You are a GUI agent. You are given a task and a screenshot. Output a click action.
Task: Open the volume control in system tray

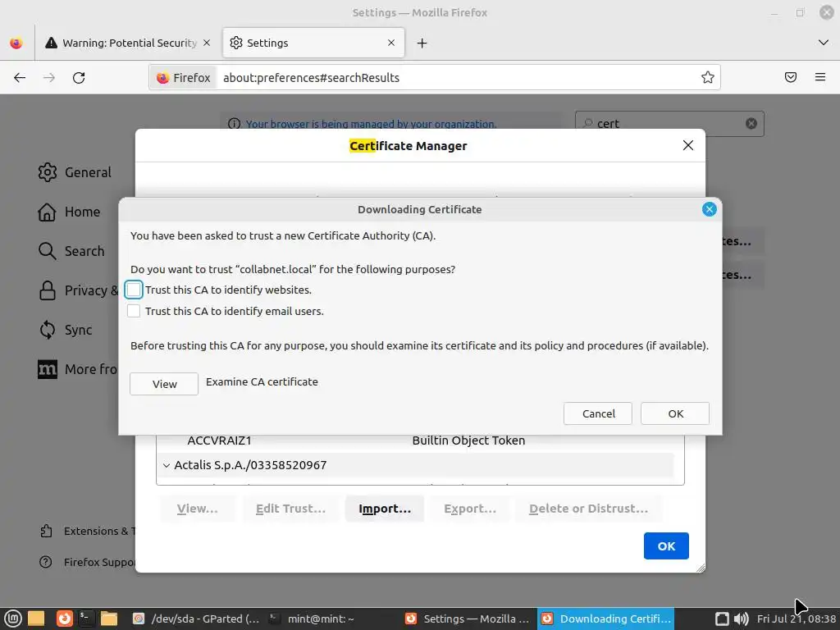[741, 619]
